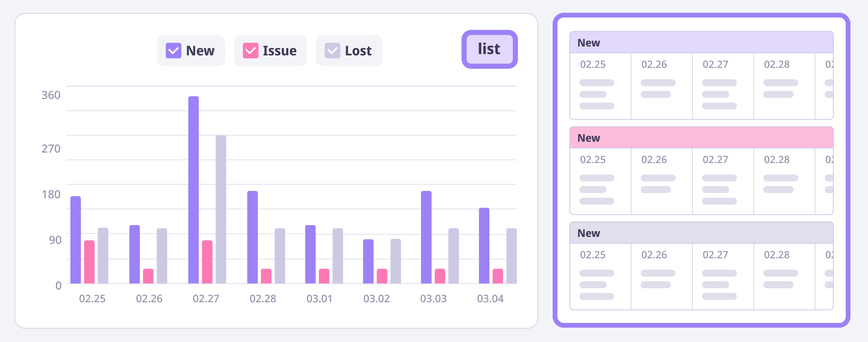Click the list view button
The image size is (868, 342).
point(489,49)
